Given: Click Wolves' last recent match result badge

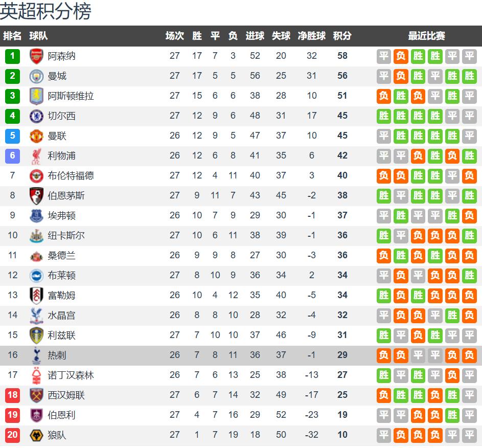Looking at the screenshot, I should pyautogui.click(x=469, y=435).
